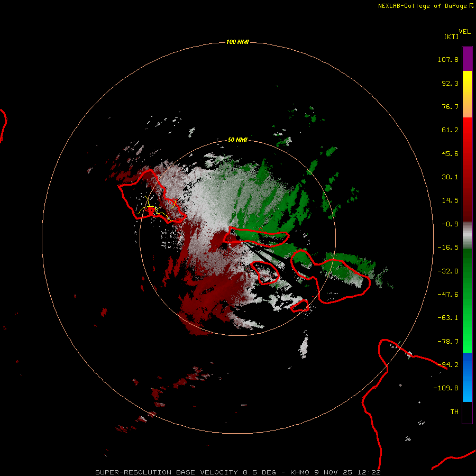Screen dimensions: 476x476
Task: Click the purple segment of velocity color bar
Action: tap(467, 59)
